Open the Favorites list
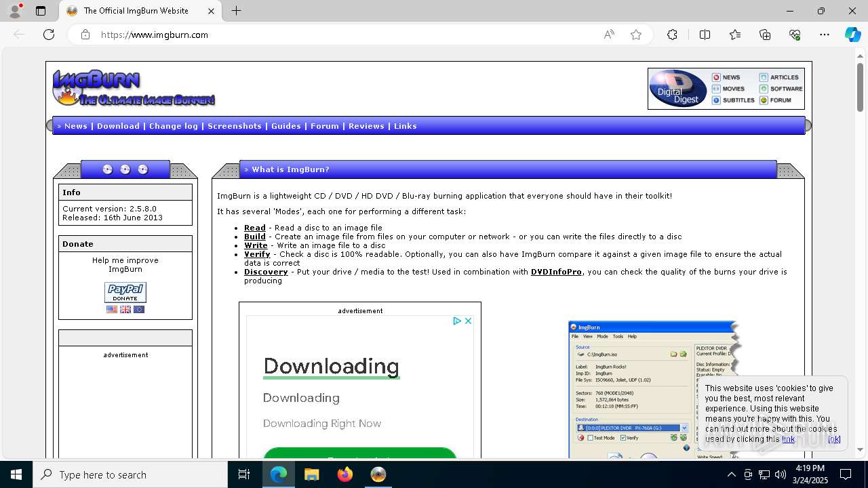The width and height of the screenshot is (868, 488). tap(735, 35)
